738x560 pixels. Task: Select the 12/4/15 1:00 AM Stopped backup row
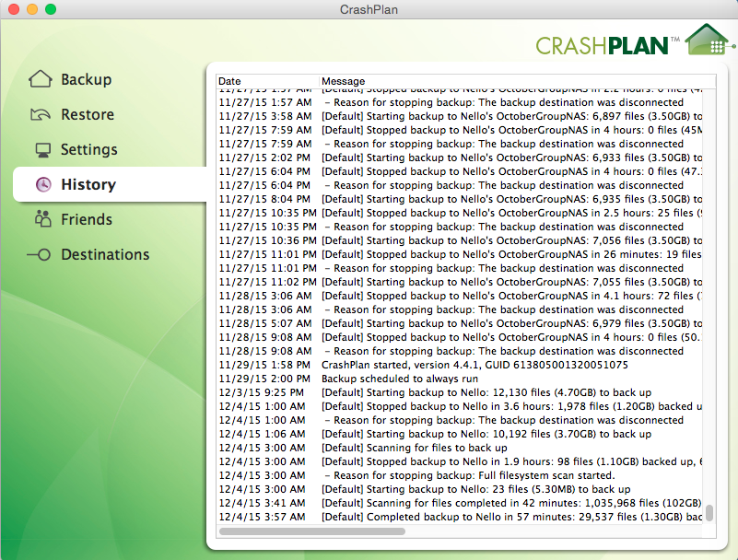[460, 406]
